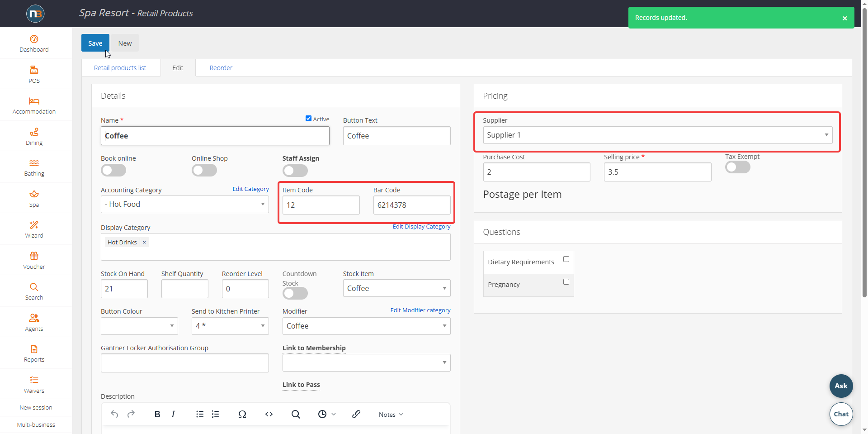Open the Dining icon in sidebar
This screenshot has width=868, height=434.
click(34, 132)
